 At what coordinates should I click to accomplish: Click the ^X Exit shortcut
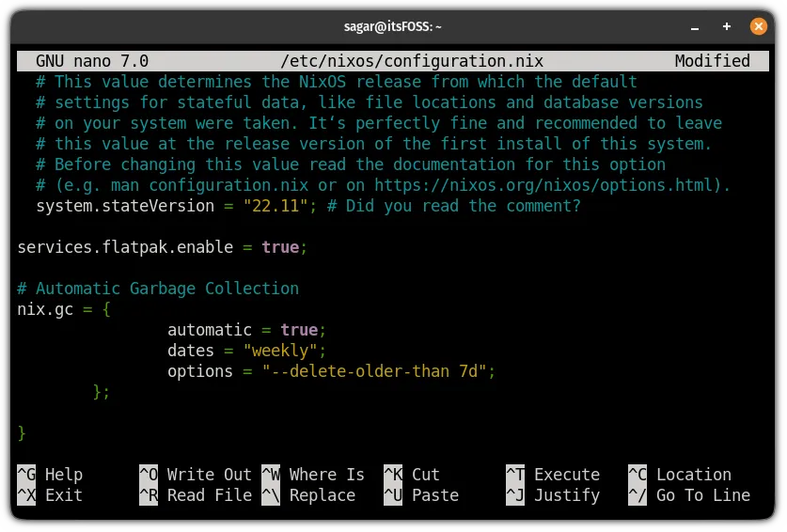50,495
